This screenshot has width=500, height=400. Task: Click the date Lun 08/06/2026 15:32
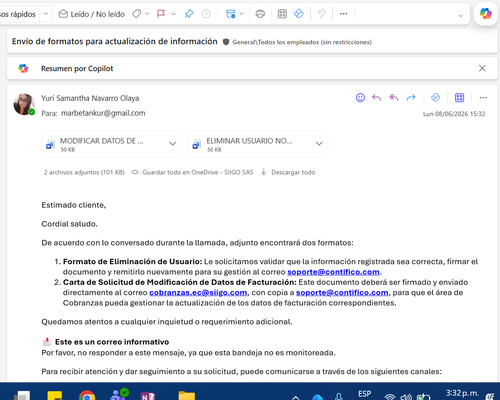click(454, 114)
